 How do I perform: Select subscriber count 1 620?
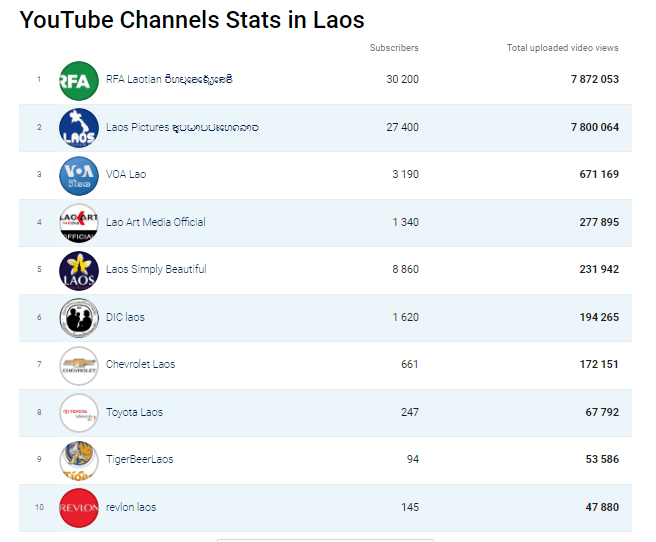click(405, 317)
